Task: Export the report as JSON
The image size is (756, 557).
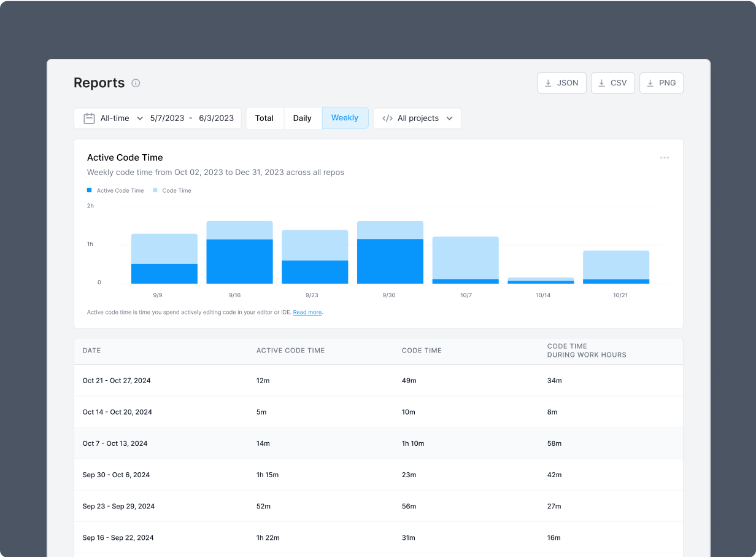Action: (x=561, y=83)
